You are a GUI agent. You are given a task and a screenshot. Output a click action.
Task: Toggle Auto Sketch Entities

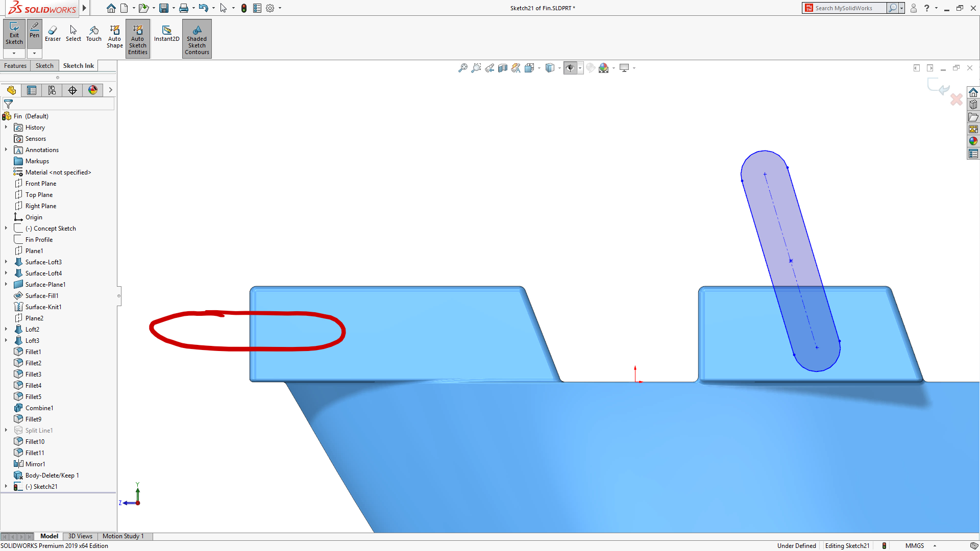click(x=137, y=38)
